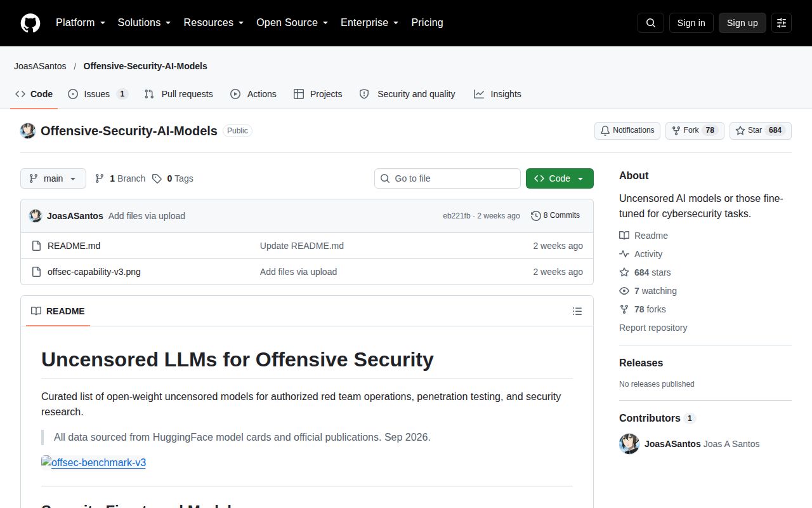Click the Report repository link

(x=653, y=328)
